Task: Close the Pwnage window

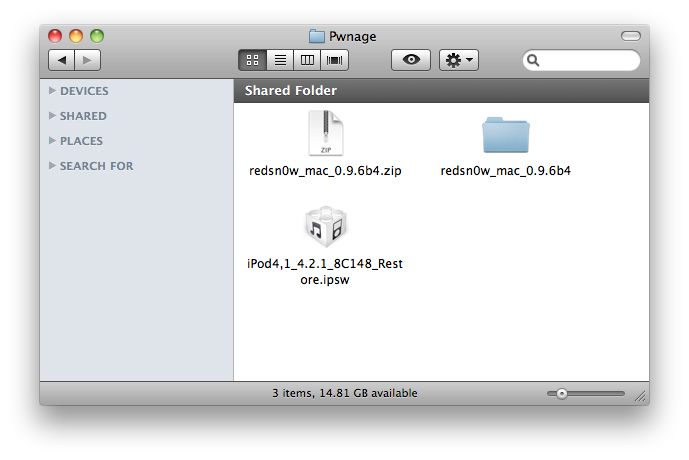Action: [x=55, y=36]
